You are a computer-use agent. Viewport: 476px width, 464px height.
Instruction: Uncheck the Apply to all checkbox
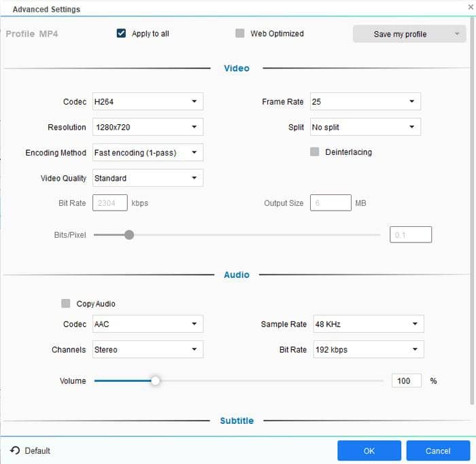click(x=121, y=33)
